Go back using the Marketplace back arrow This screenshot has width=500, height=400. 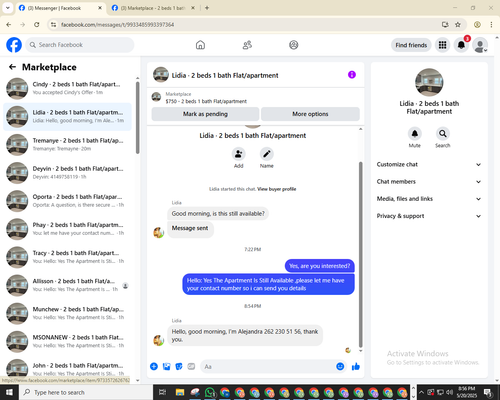(x=12, y=67)
